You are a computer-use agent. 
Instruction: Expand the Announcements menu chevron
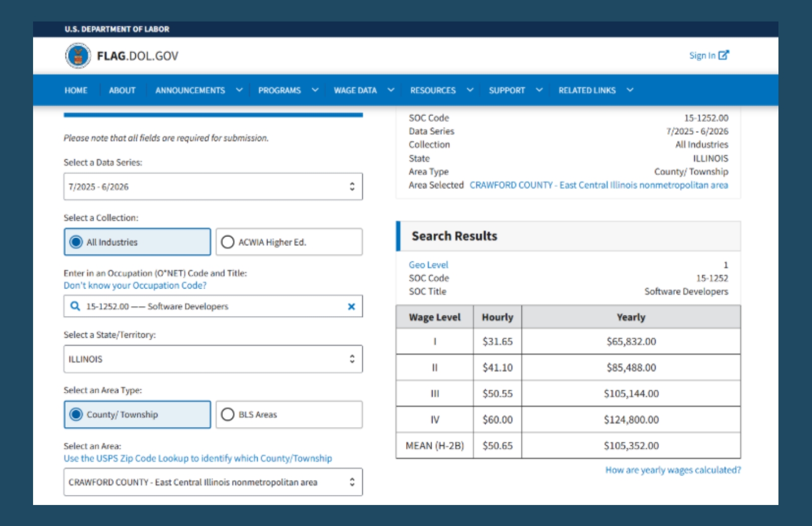tap(239, 90)
